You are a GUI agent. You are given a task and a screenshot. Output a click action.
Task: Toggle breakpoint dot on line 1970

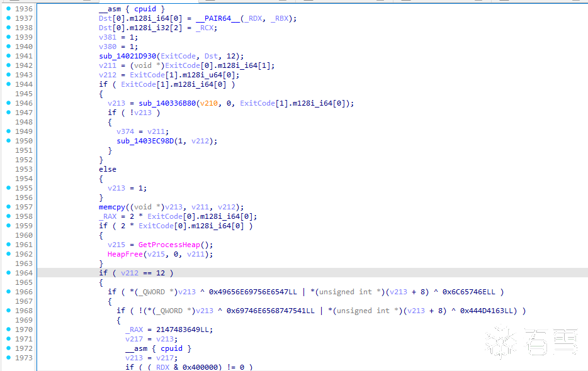click(9, 329)
